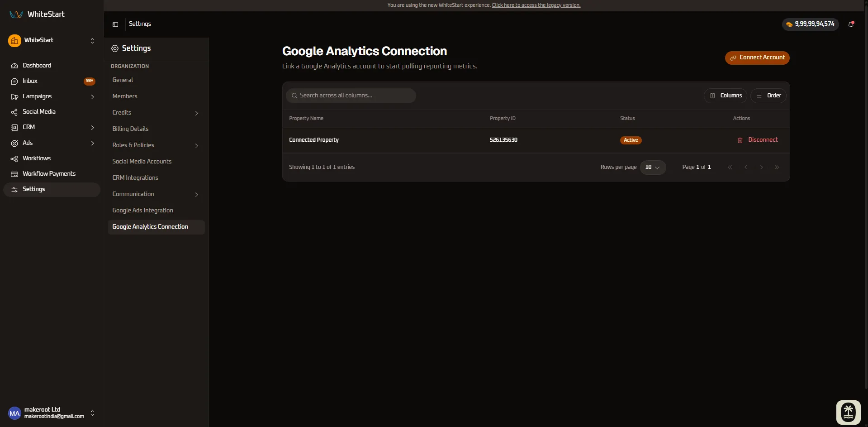The width and height of the screenshot is (868, 427).
Task: Toggle the sidebar panel icon
Action: point(115,24)
